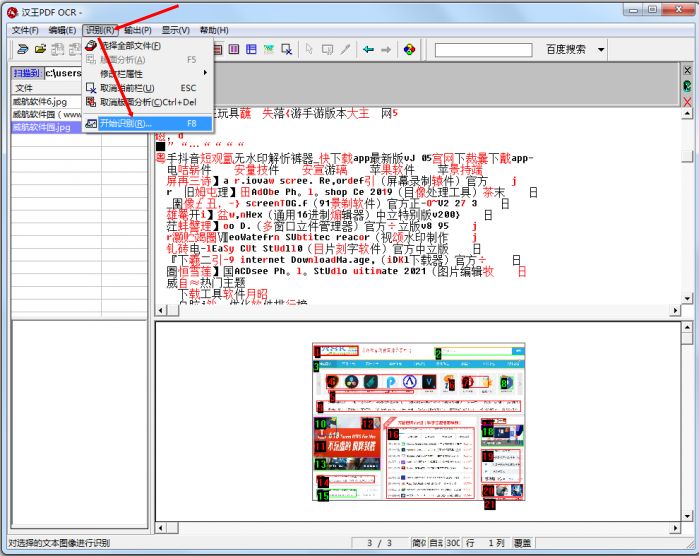Go to previous page with left arrow
The image size is (699, 556).
pos(368,49)
